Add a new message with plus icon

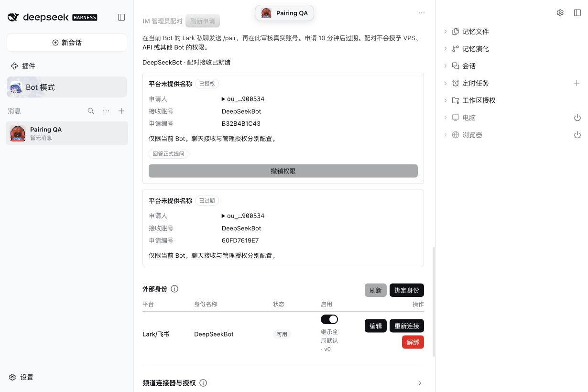[x=121, y=111]
